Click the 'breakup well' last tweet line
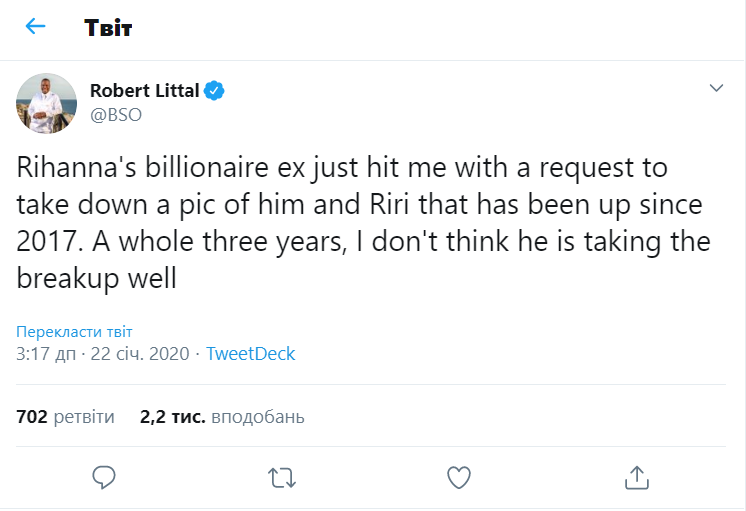Image resolution: width=746 pixels, height=511 pixels. click(x=96, y=278)
